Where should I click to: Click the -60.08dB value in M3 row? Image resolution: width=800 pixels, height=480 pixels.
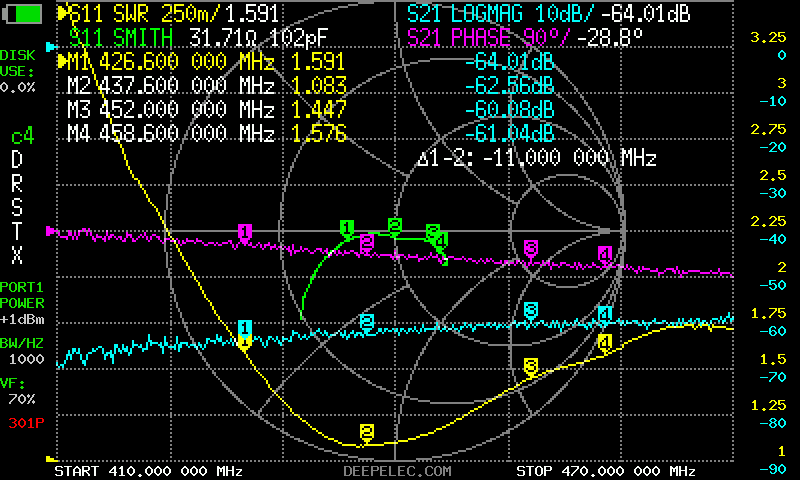point(509,109)
